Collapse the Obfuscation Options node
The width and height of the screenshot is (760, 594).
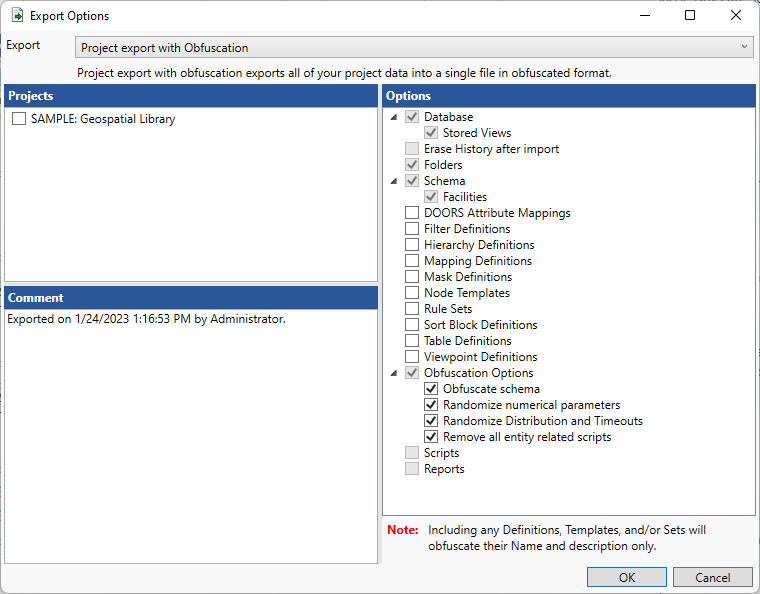tap(393, 373)
